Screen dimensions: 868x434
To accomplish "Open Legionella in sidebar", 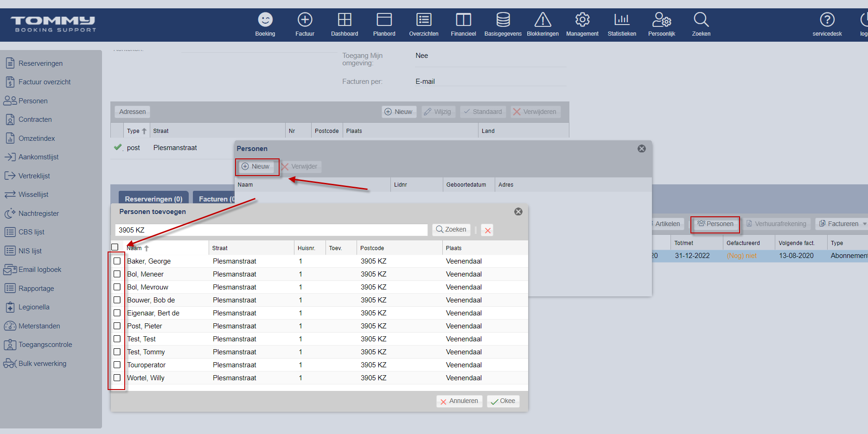I will click(34, 307).
